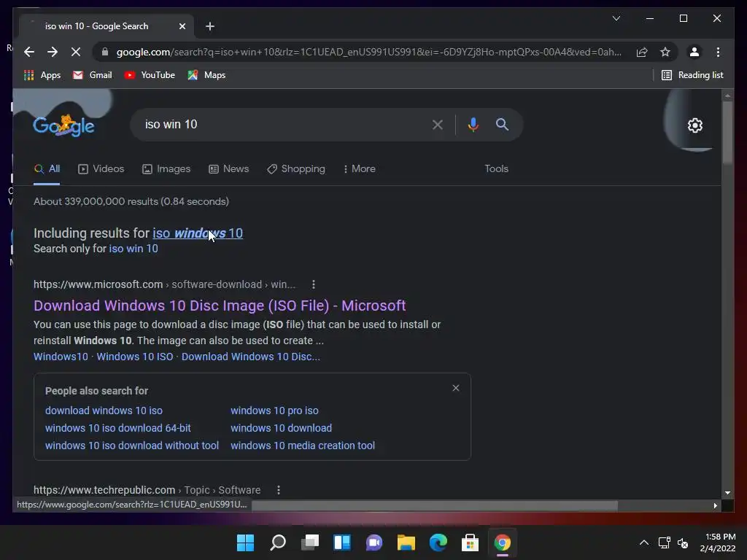Search windows 10 iso download without tool
Viewport: 747px width, 560px height.
132,446
